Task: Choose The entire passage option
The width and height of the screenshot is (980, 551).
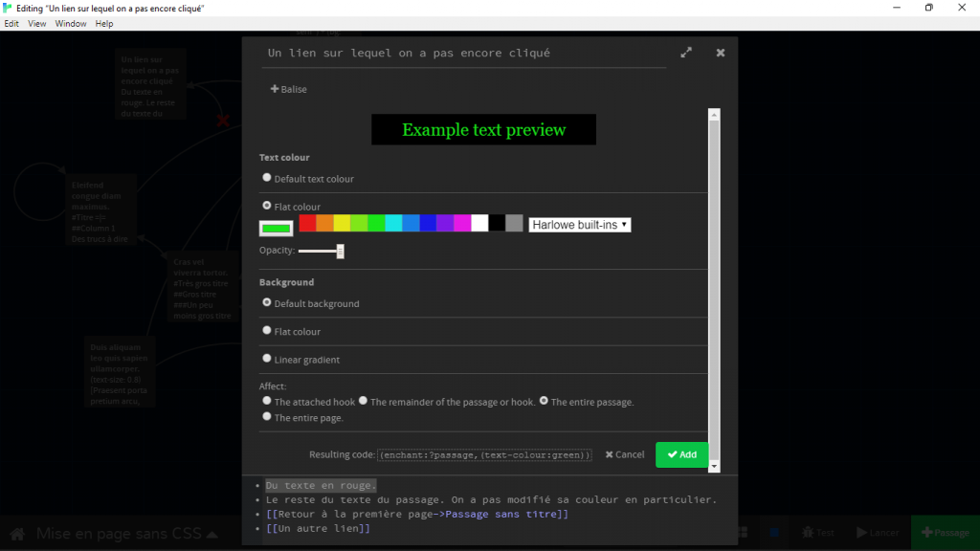Action: click(544, 401)
